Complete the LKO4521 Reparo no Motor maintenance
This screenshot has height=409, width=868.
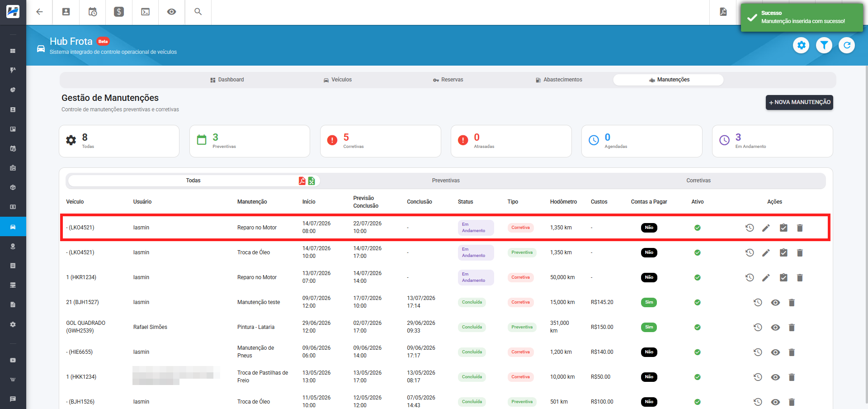tap(783, 228)
